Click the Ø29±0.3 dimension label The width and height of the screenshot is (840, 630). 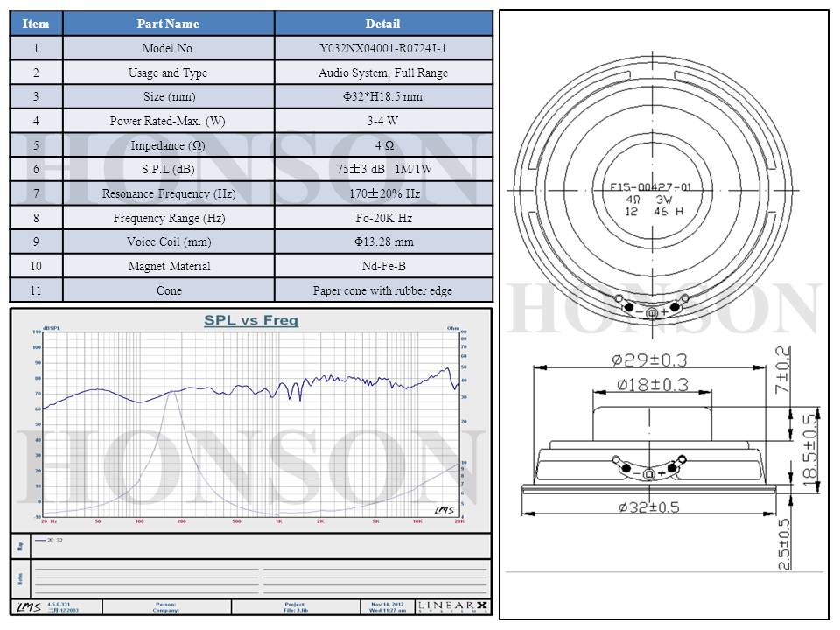point(652,359)
